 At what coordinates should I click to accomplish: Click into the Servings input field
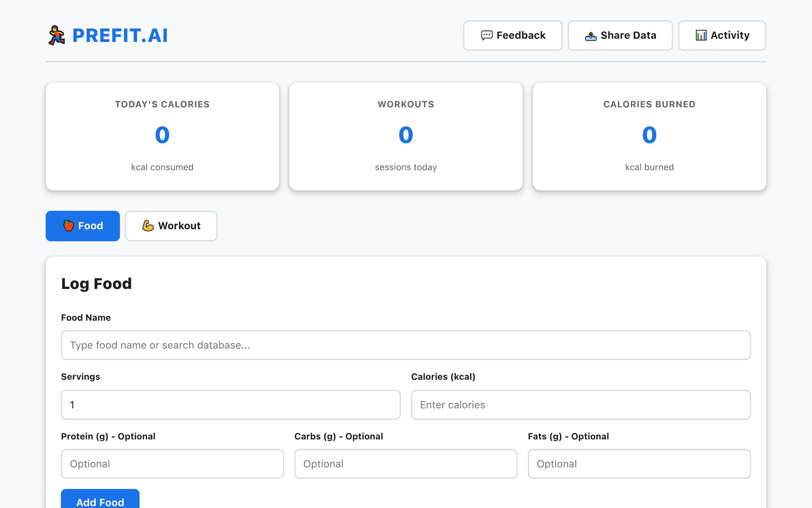[x=231, y=404]
